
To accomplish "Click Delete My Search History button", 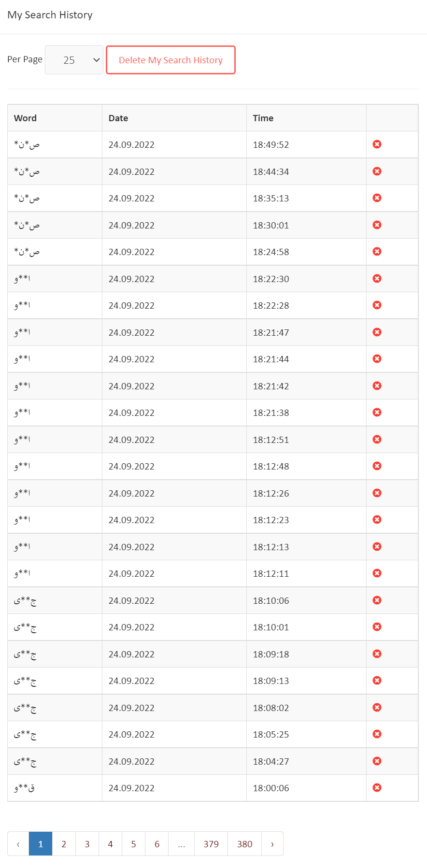I will 171,60.
